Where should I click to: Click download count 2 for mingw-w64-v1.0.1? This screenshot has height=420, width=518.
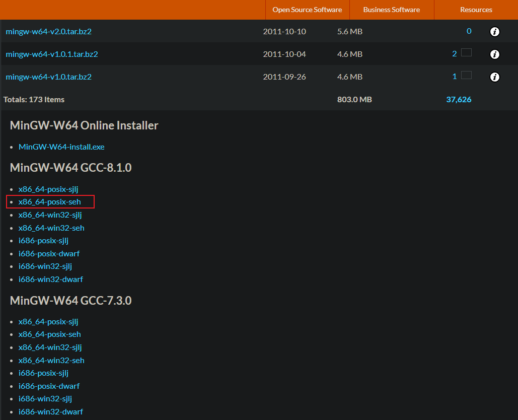pos(455,54)
